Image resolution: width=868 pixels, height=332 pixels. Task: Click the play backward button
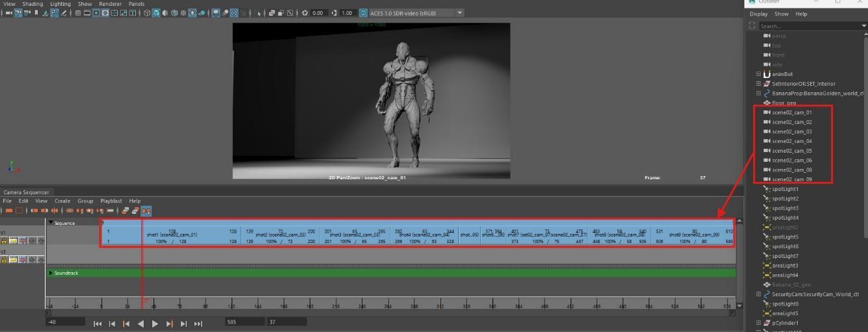[141, 324]
